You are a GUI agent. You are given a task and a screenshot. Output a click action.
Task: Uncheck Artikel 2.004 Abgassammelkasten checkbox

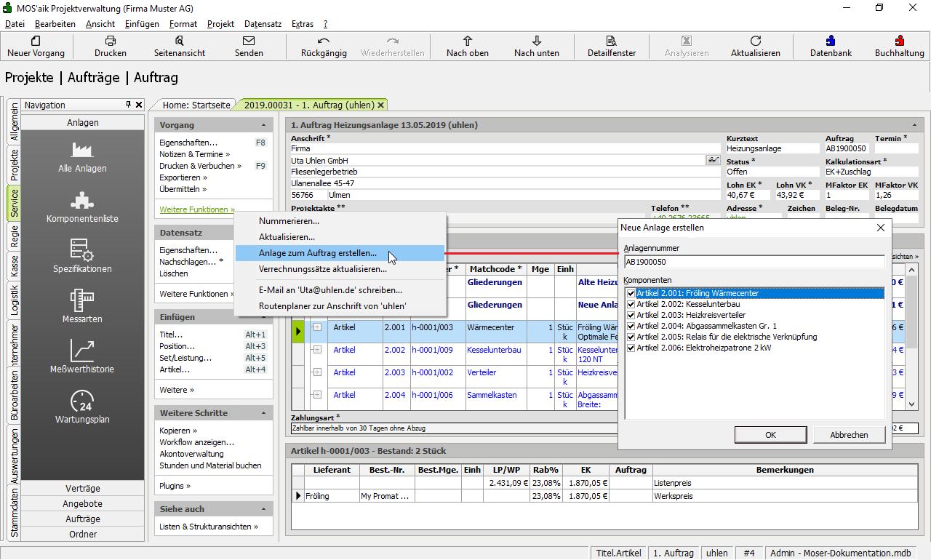(631, 326)
